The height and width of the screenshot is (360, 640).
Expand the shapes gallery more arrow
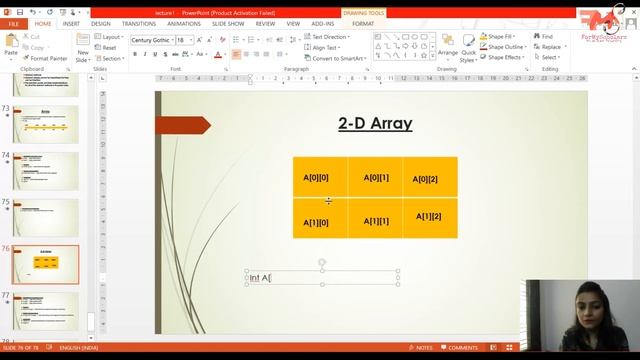tap(433, 56)
